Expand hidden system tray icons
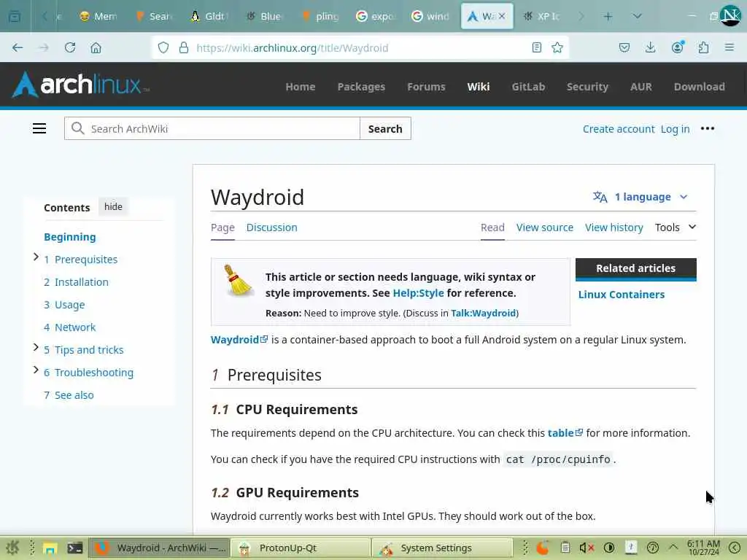This screenshot has height=560, width=747. (x=673, y=547)
